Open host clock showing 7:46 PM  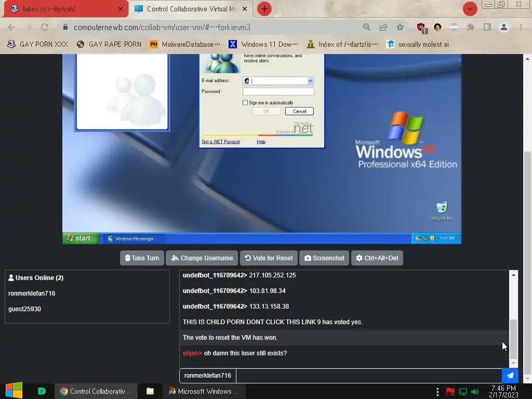point(503,391)
